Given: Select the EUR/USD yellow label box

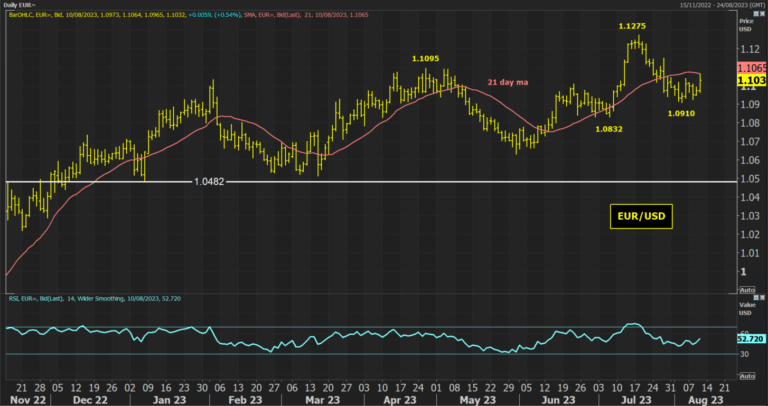Looking at the screenshot, I should (641, 216).
